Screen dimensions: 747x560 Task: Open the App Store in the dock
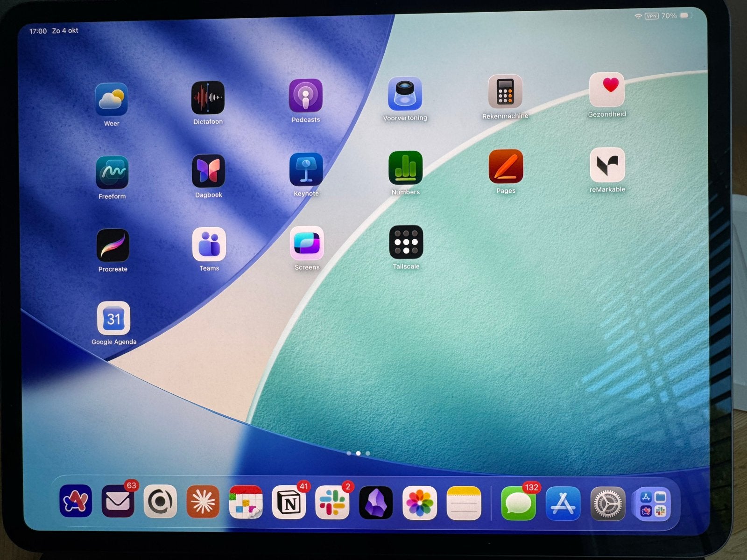click(x=563, y=504)
